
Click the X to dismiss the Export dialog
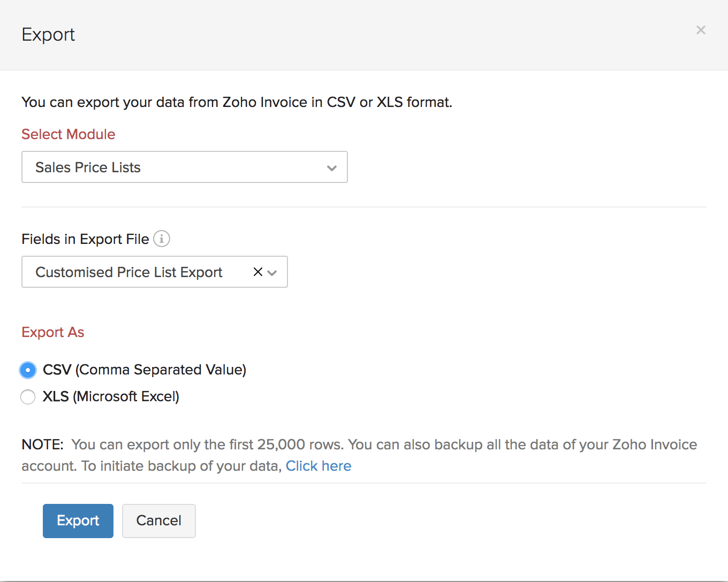(701, 30)
